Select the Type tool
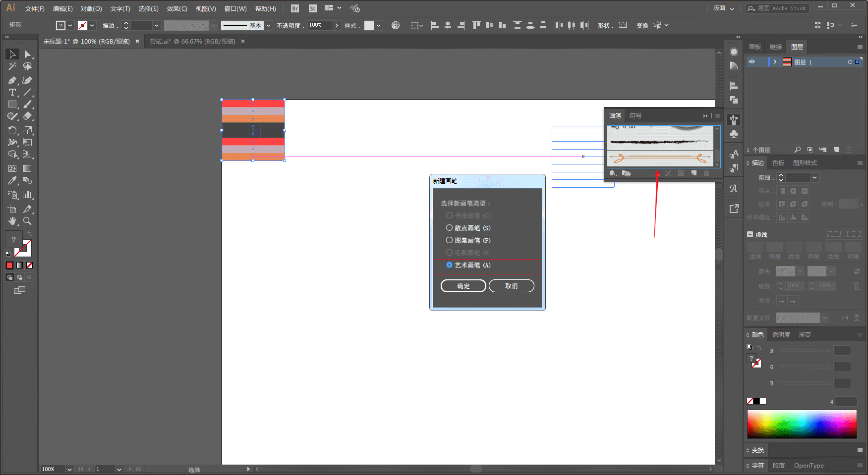Viewport: 868px width, 475px height. [12, 93]
